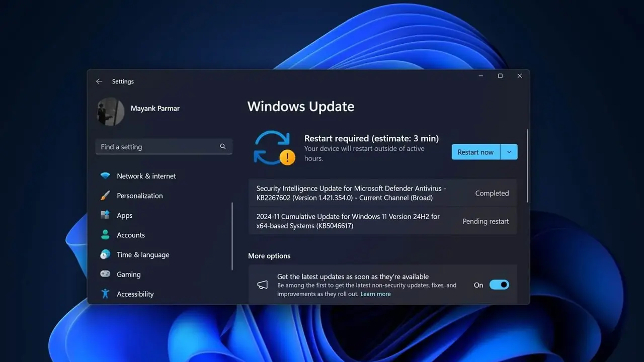Click the Restart required estimate heading
The image size is (644, 362).
(371, 138)
